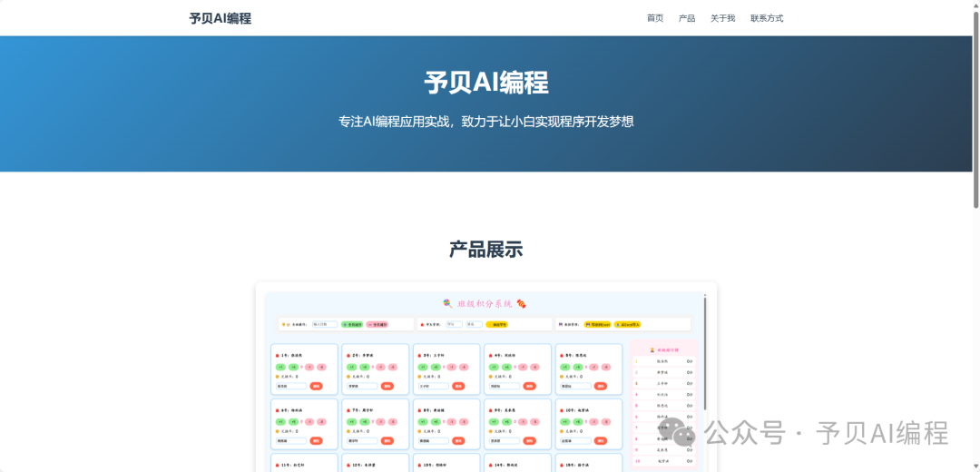Viewport: 980px width, 472px height.
Task: Click the strawberry icon on card 7号
Action: pyautogui.click(x=348, y=411)
